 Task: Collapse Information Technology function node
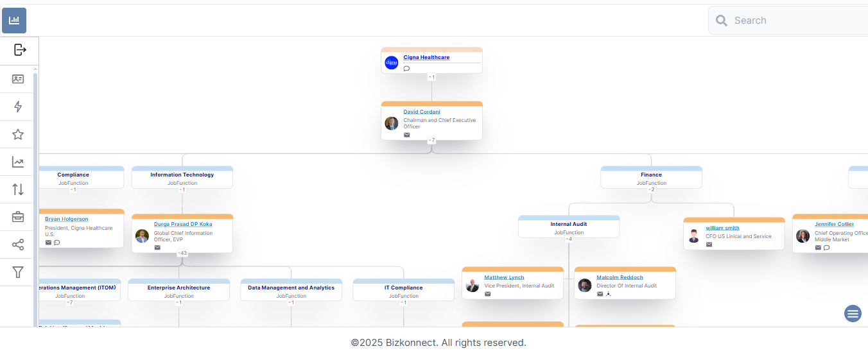click(182, 189)
